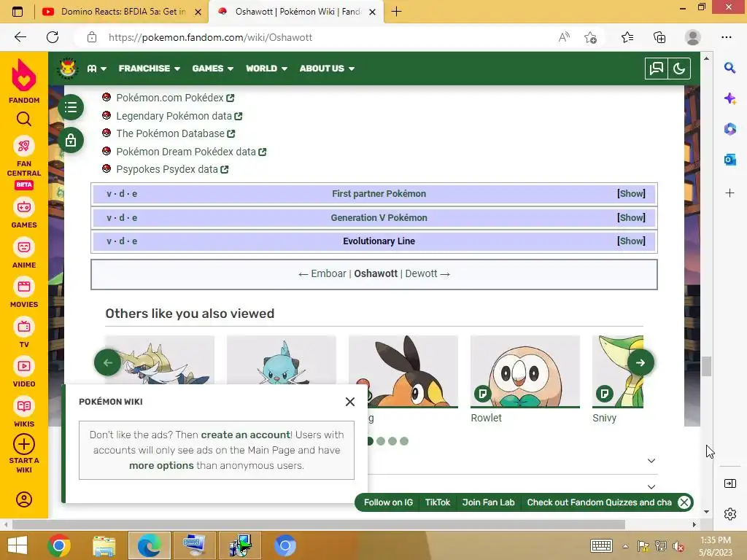Open The Pokémon Database link

(x=175, y=134)
